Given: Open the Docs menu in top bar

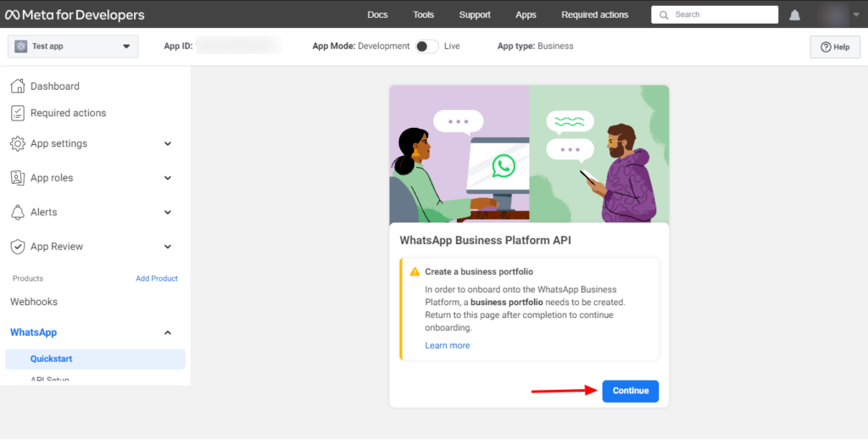Looking at the screenshot, I should coord(377,14).
